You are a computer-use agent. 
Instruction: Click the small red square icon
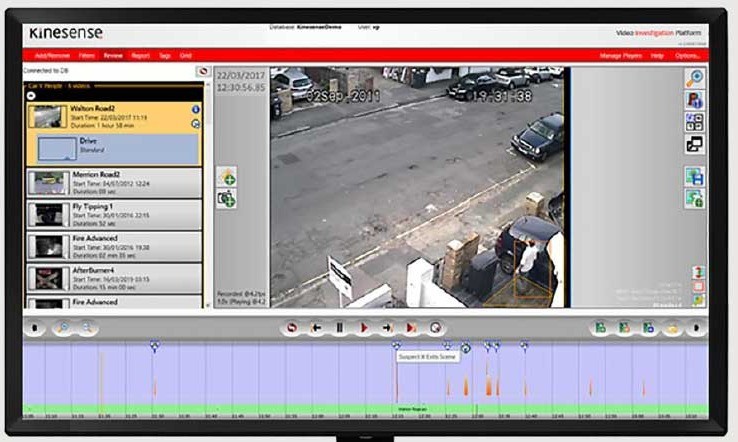[x=698, y=286]
